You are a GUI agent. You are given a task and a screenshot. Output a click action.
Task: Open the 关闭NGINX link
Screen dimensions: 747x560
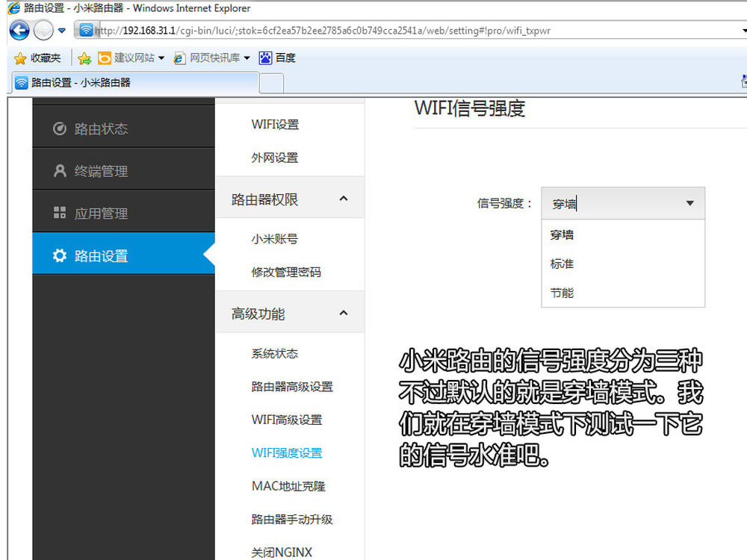282,553
